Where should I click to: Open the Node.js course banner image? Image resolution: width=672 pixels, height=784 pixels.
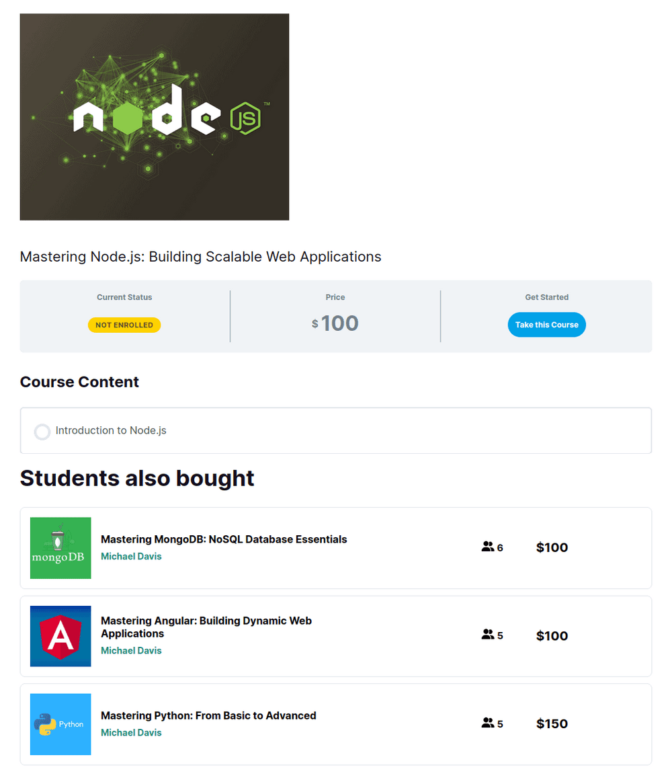155,117
